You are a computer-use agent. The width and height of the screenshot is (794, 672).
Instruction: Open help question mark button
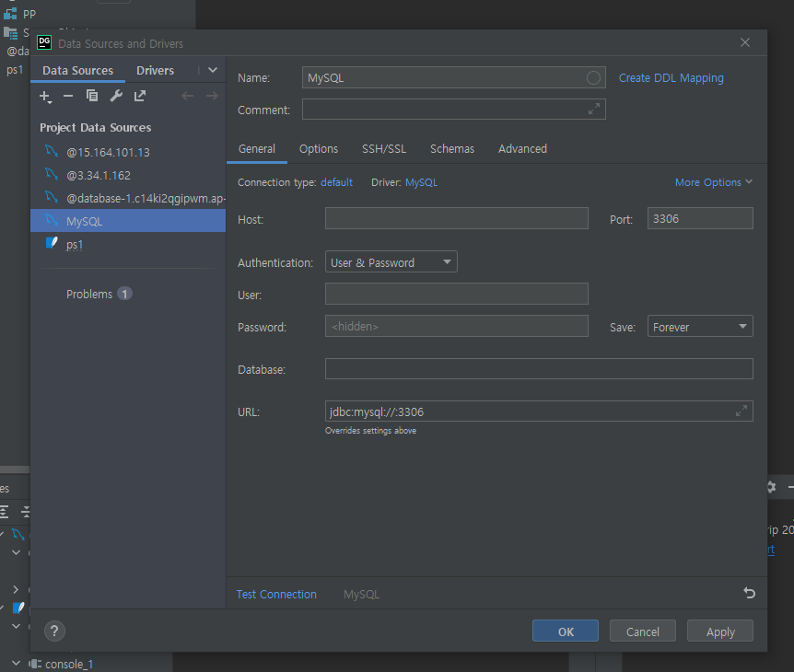tap(54, 631)
